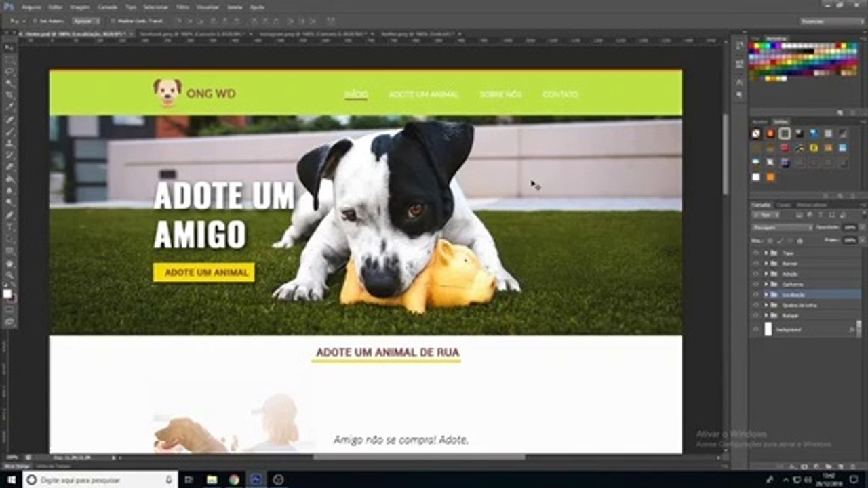Image resolution: width=868 pixels, height=488 pixels.
Task: Open the workspace switcher dropdown
Action: point(831,21)
